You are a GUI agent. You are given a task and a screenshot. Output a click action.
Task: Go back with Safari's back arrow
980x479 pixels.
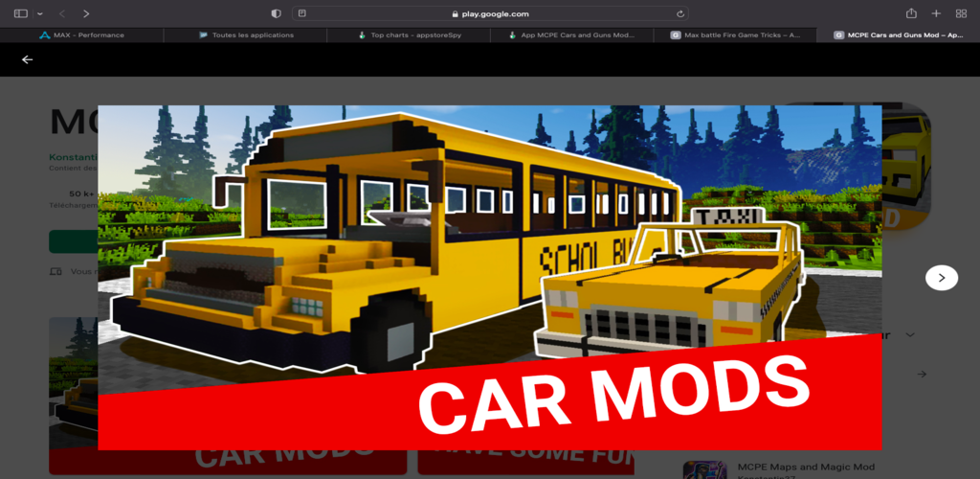coord(62,13)
